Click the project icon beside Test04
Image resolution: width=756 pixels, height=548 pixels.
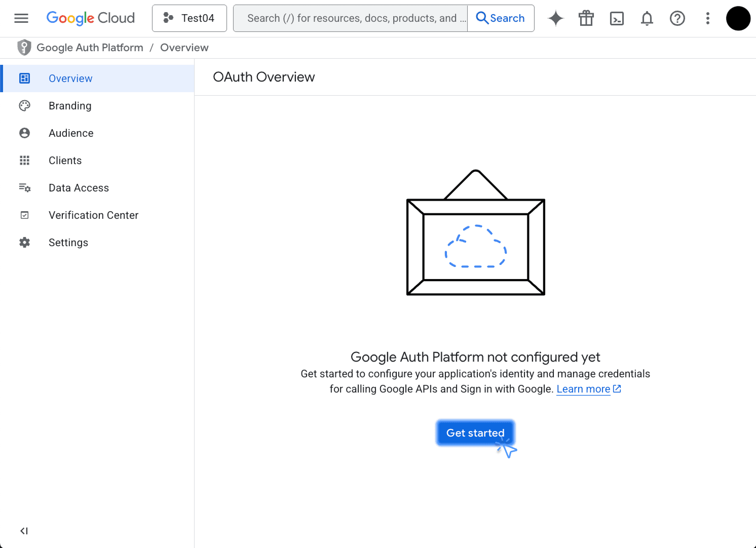(x=168, y=18)
